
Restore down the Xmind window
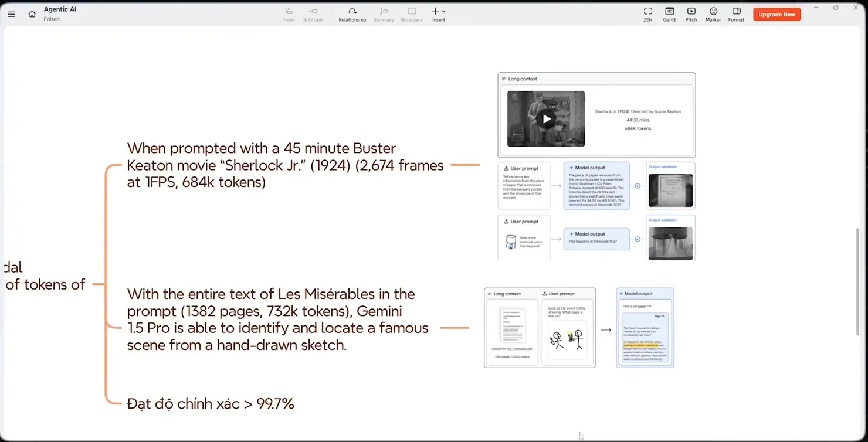[836, 8]
